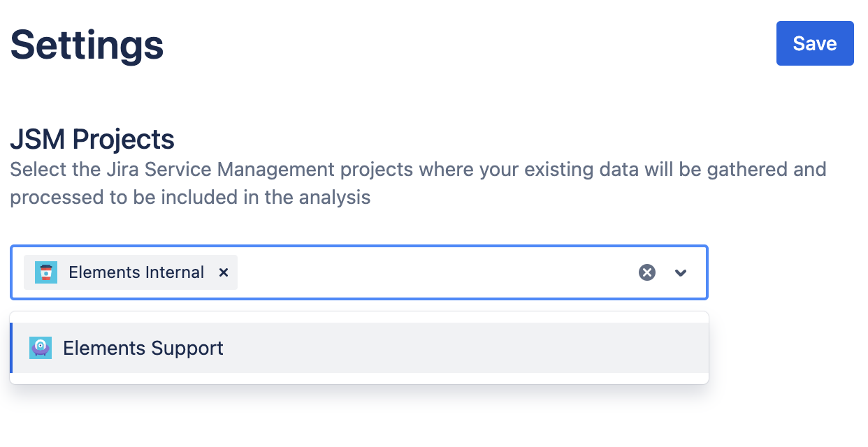Click the Settings page heading
The height and width of the screenshot is (447, 868).
pyautogui.click(x=87, y=45)
